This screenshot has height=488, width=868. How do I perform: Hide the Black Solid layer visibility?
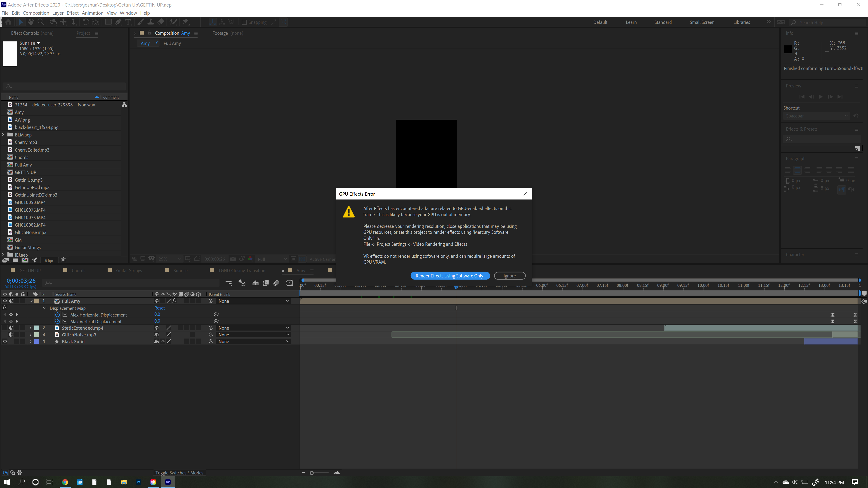tap(5, 341)
